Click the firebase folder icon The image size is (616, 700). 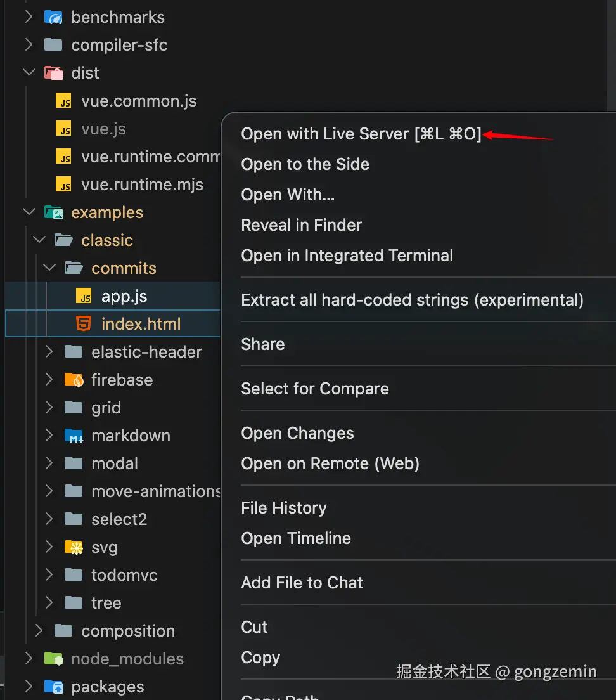pyautogui.click(x=74, y=380)
